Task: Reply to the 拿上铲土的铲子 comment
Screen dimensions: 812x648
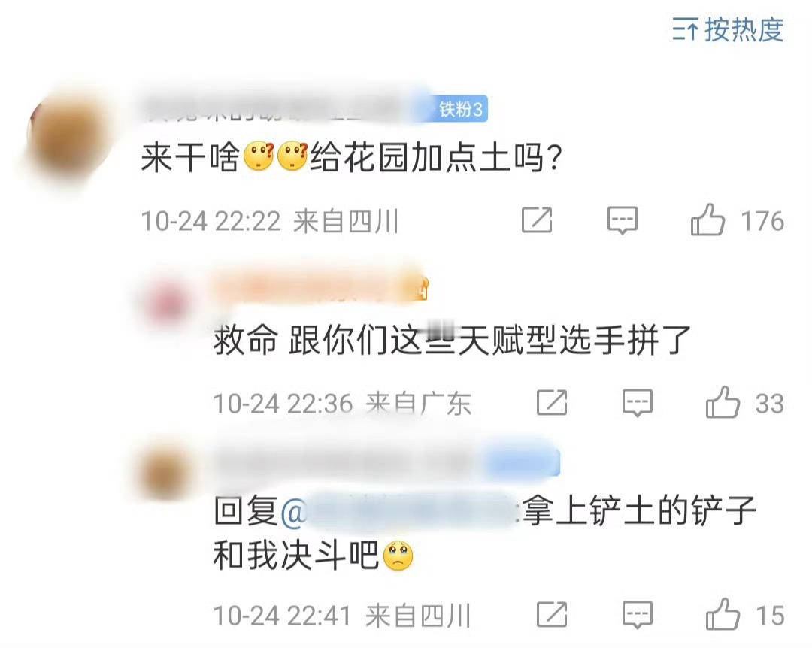Action: click(637, 615)
